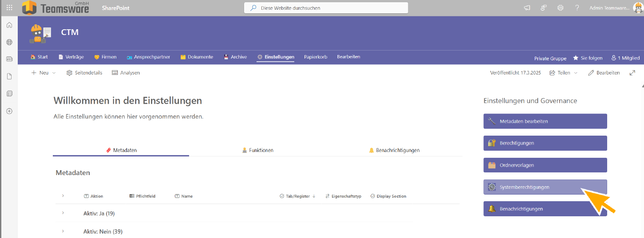The height and width of the screenshot is (238, 644).
Task: Click the 'Diese Website durchsuchen' search field
Action: tap(326, 8)
